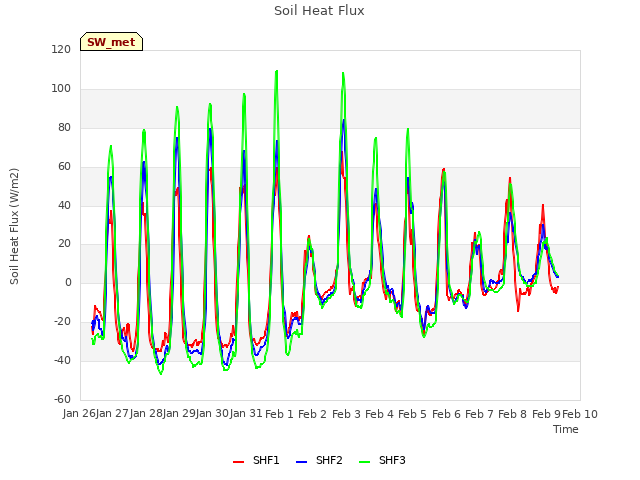Click the SW_met annotation label

pos(111,42)
